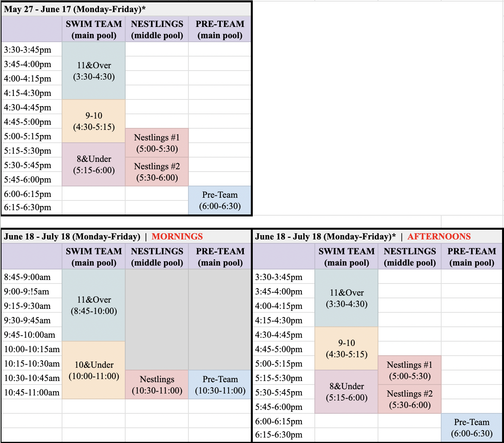Screen dimensions: 504x443
Task: Select the 10:45-11:00am time row label
Action: 32,393
